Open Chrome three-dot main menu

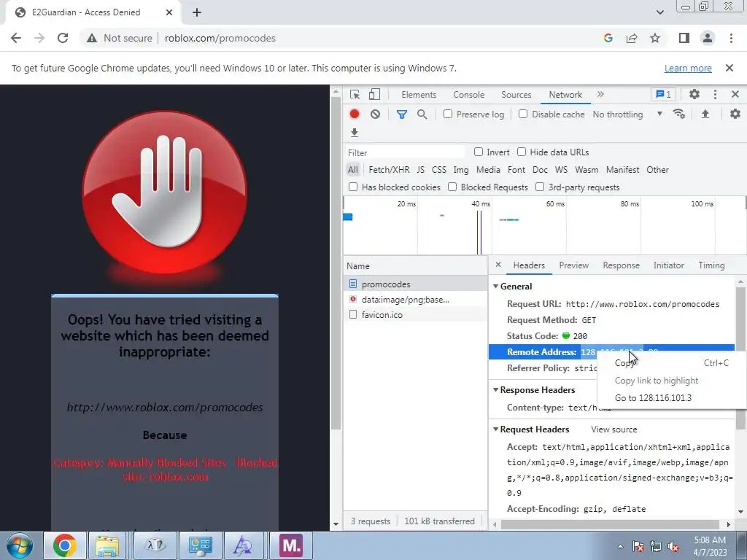click(x=731, y=38)
